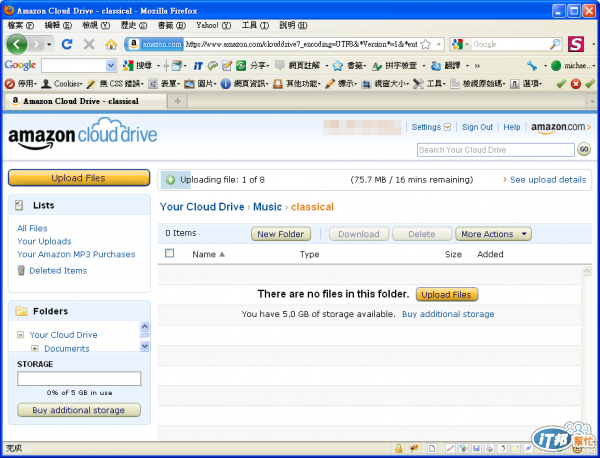Collapse the Your Cloud Drive tree node
Viewport: 600px width, 458px height.
click(x=20, y=335)
